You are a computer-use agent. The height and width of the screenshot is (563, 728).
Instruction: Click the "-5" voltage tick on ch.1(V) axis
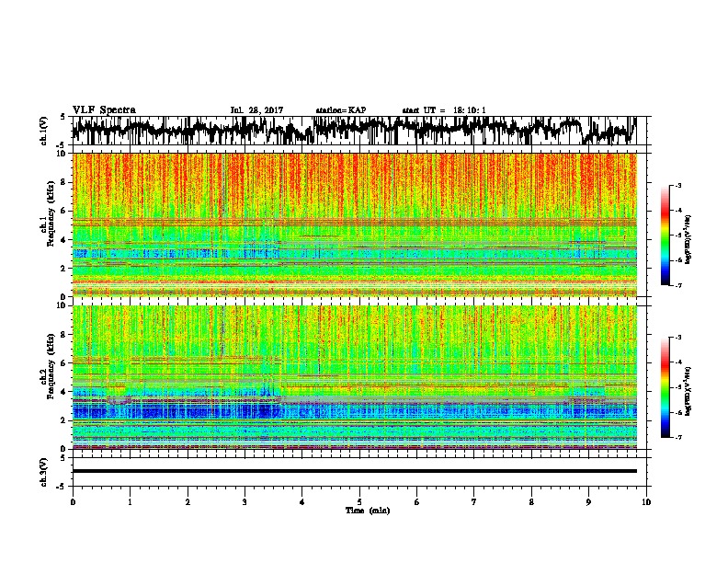pos(62,145)
